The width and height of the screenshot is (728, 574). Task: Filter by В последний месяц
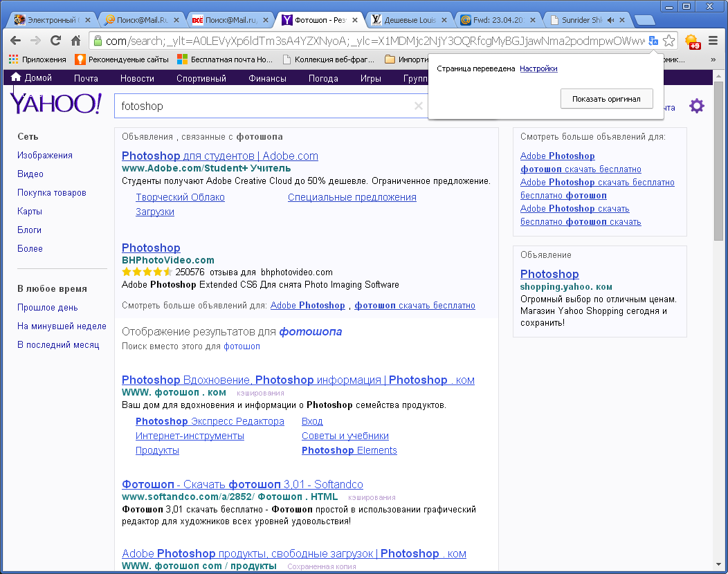(x=58, y=345)
